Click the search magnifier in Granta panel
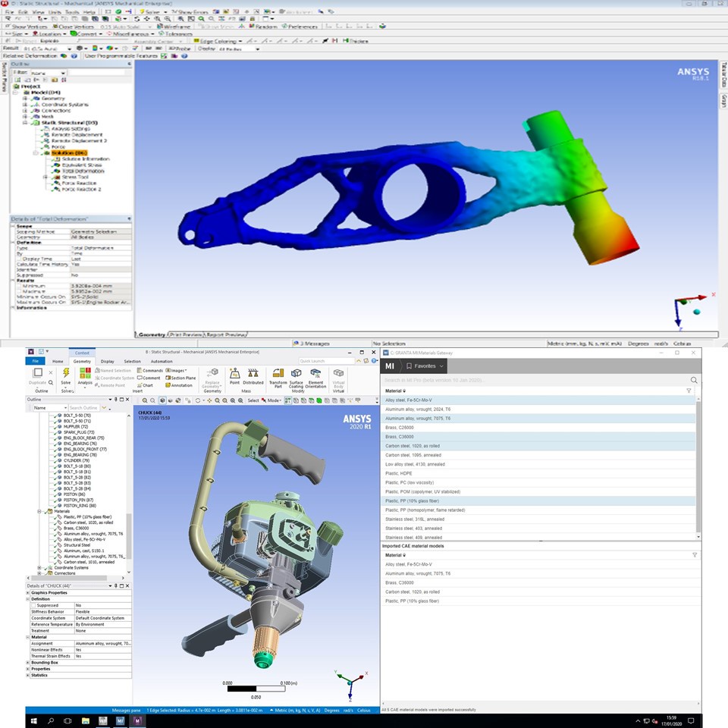Viewport: 728px width, 728px height. [693, 380]
